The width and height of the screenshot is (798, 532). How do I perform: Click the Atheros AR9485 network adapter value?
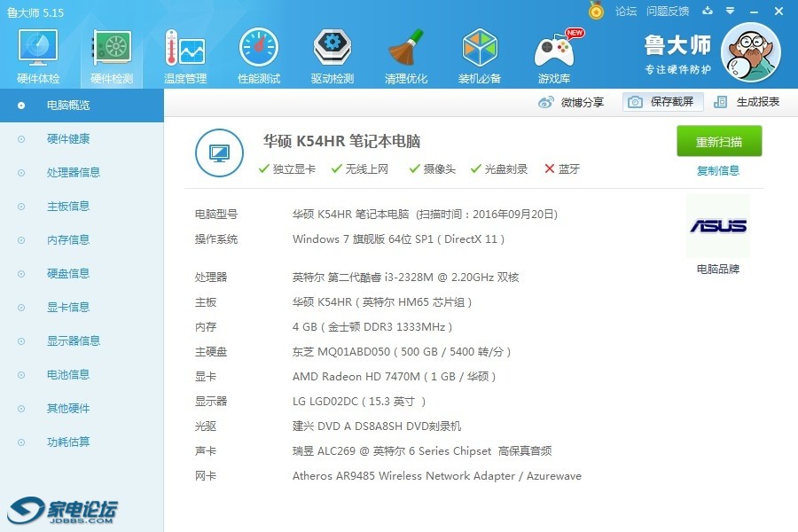[x=436, y=476]
